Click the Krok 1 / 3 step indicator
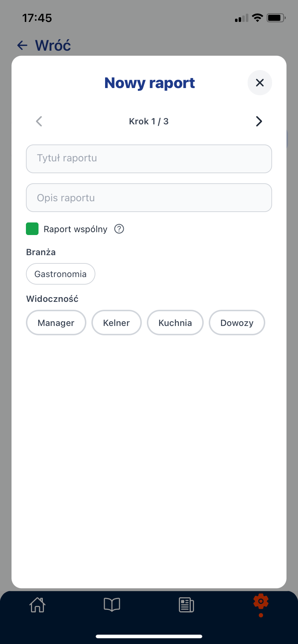Viewport: 298px width, 644px height. [x=149, y=121]
